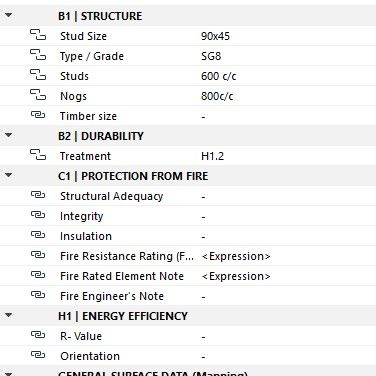Click the link icon beside Type / Grade
The width and height of the screenshot is (376, 376).
[38, 55]
